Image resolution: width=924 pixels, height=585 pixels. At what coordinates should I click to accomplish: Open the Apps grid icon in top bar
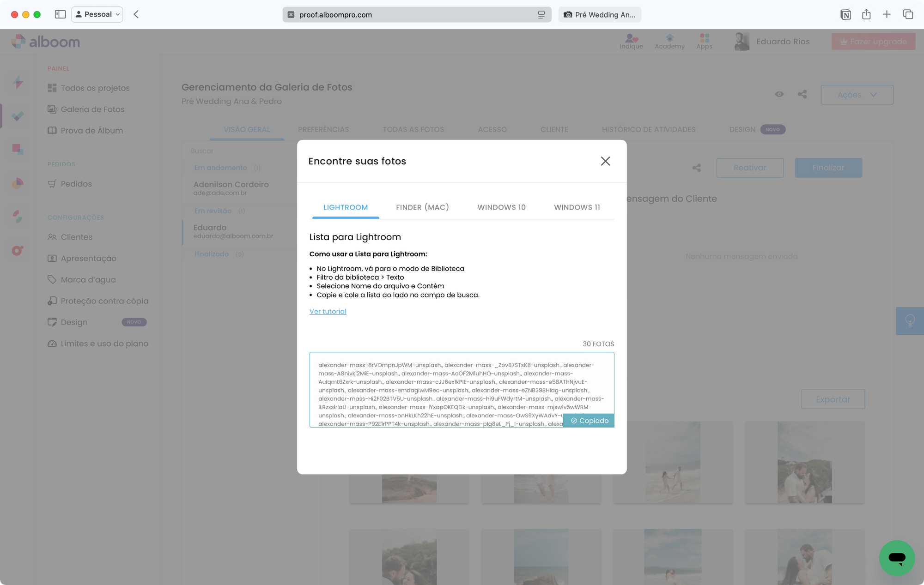[x=704, y=41]
